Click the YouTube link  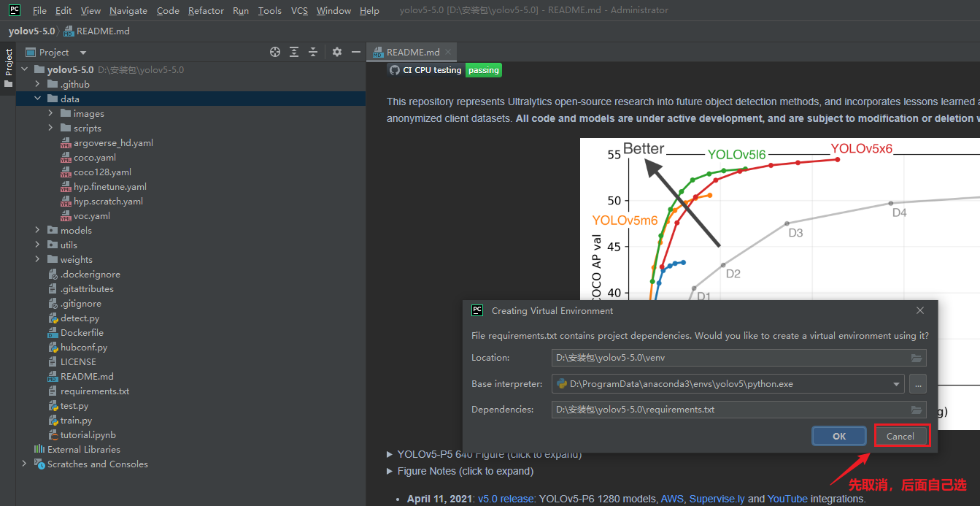[787, 499]
